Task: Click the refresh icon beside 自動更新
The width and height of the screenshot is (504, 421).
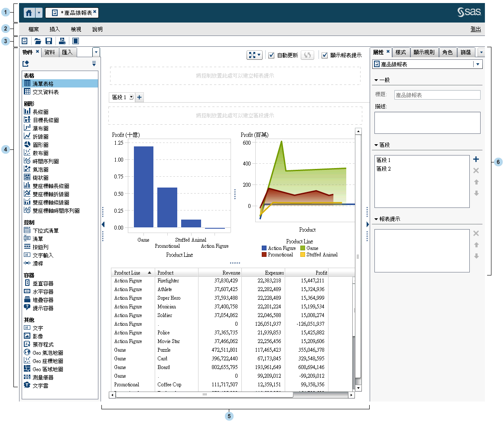Action: [306, 55]
